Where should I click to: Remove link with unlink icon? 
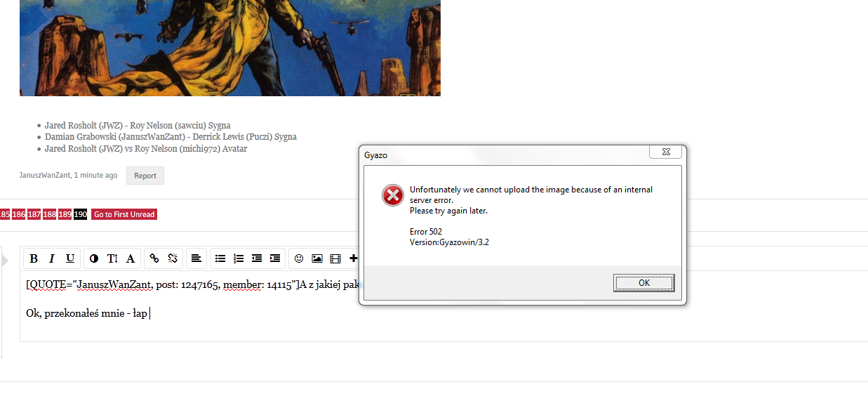tap(173, 258)
